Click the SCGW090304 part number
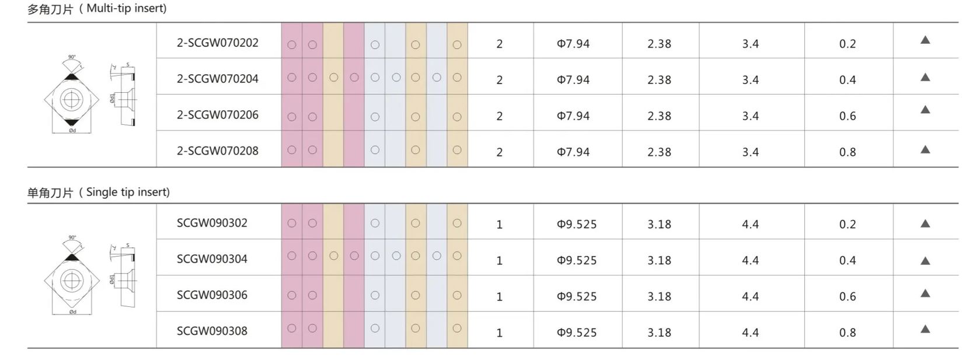The width and height of the screenshot is (980, 360). (212, 259)
